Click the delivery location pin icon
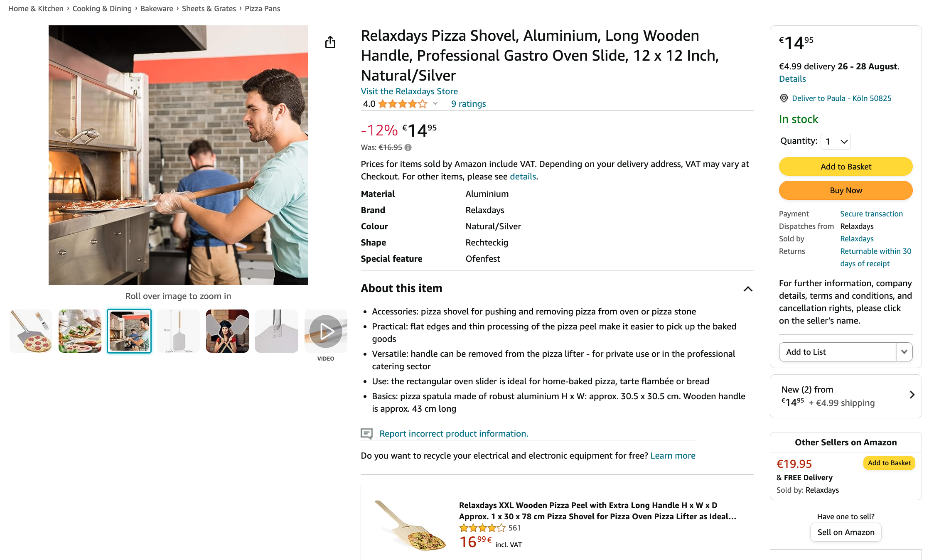This screenshot has width=934, height=560. click(784, 98)
